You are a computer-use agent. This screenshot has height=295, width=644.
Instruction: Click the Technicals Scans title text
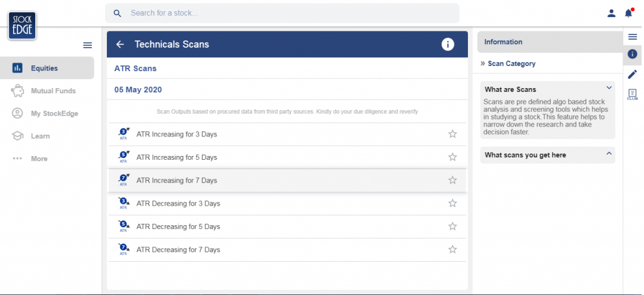point(172,45)
